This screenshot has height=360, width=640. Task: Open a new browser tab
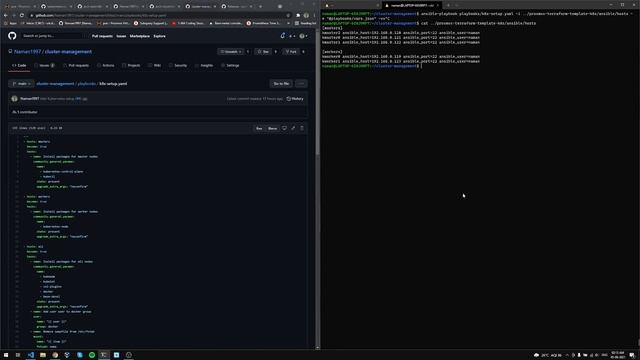(x=260, y=6)
